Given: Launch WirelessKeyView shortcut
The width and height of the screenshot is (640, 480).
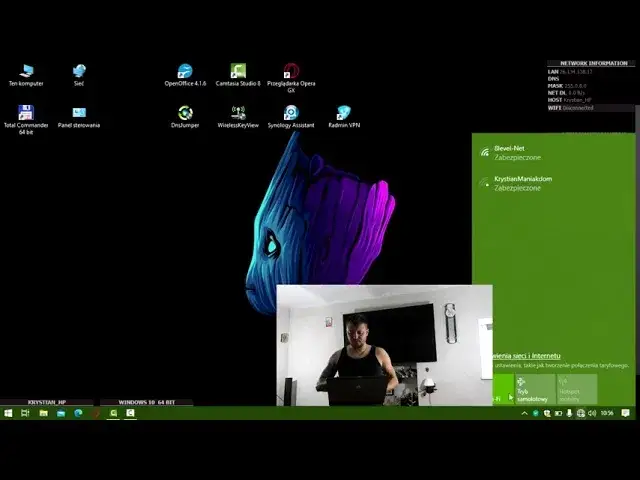Looking at the screenshot, I should (238, 114).
